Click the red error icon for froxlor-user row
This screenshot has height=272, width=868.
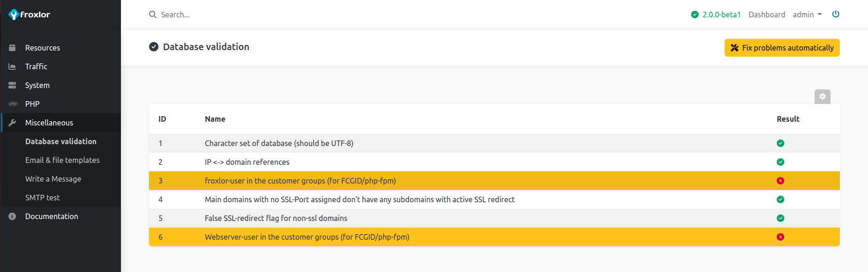780,181
